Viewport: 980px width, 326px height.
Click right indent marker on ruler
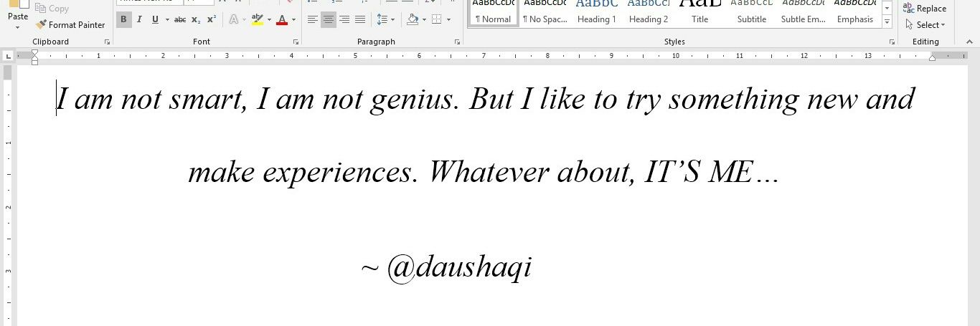tap(932, 57)
